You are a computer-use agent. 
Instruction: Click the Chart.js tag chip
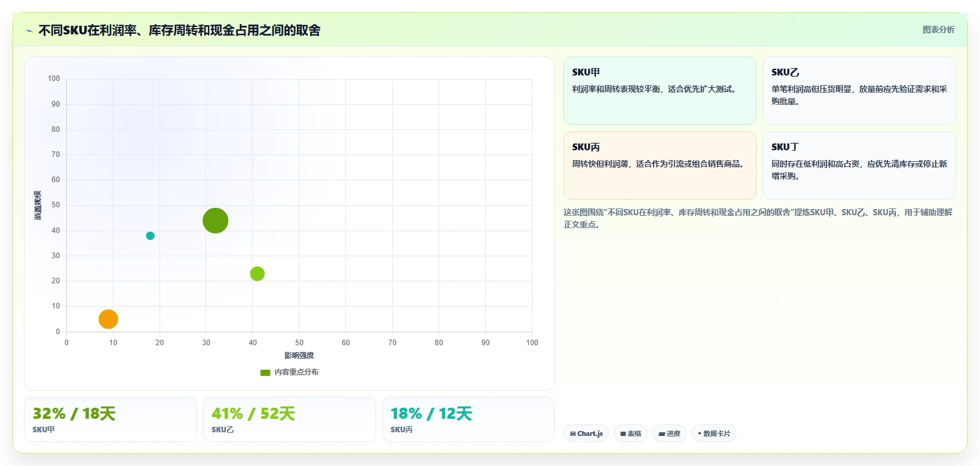click(586, 434)
